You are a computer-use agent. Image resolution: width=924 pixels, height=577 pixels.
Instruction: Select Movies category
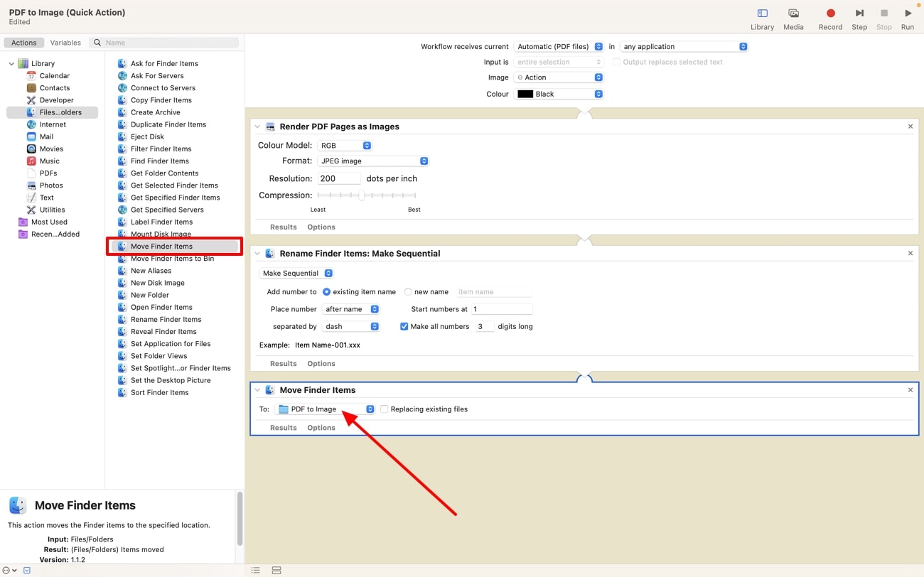[x=51, y=149]
